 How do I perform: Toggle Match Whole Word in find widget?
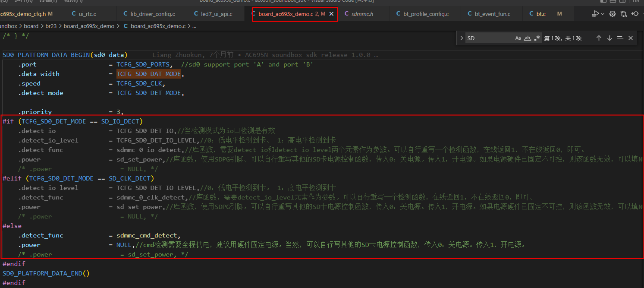tap(528, 38)
